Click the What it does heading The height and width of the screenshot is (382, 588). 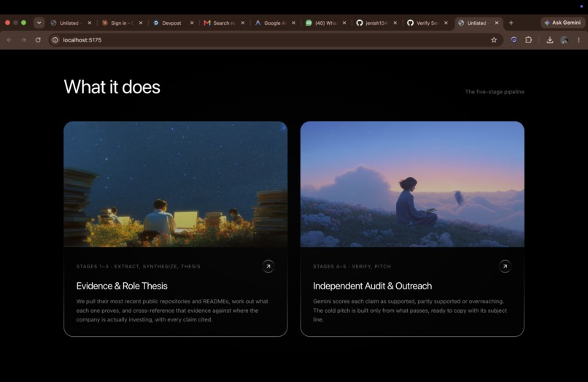(x=112, y=87)
